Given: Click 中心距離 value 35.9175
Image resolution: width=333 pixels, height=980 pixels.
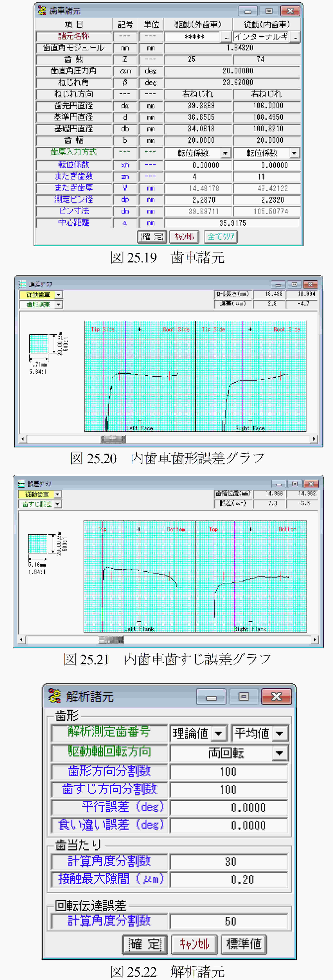Looking at the screenshot, I should click(233, 223).
